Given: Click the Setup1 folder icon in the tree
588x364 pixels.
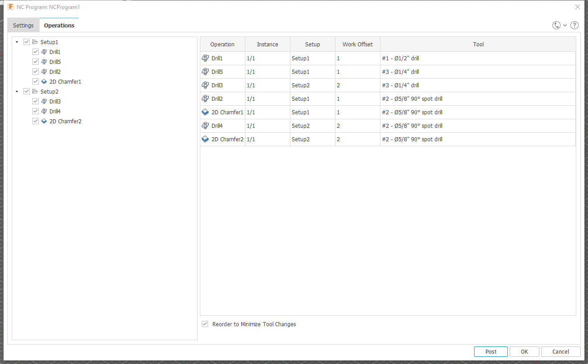Looking at the screenshot, I should click(x=35, y=42).
